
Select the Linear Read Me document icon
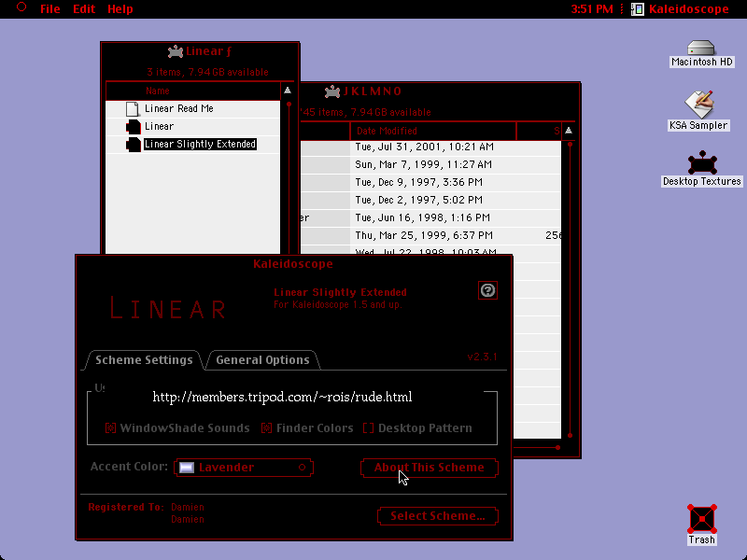click(133, 109)
